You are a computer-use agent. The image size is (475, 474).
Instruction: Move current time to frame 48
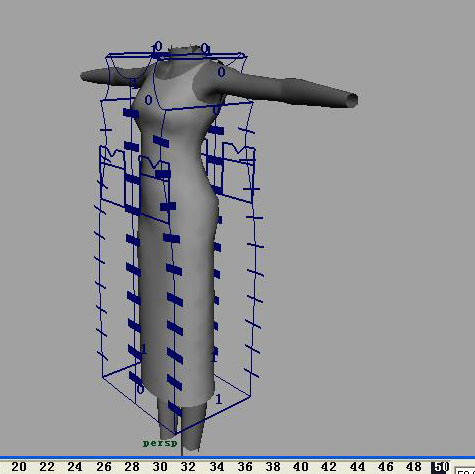pyautogui.click(x=414, y=467)
